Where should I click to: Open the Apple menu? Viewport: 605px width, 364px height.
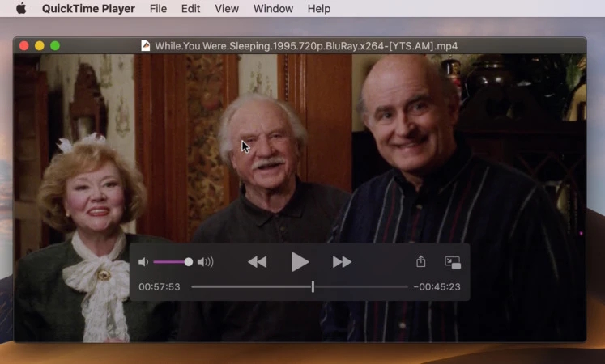21,9
